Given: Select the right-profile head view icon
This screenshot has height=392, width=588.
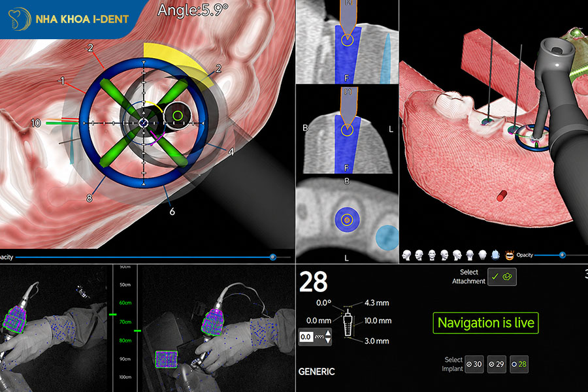Looking at the screenshot, I should 457,255.
